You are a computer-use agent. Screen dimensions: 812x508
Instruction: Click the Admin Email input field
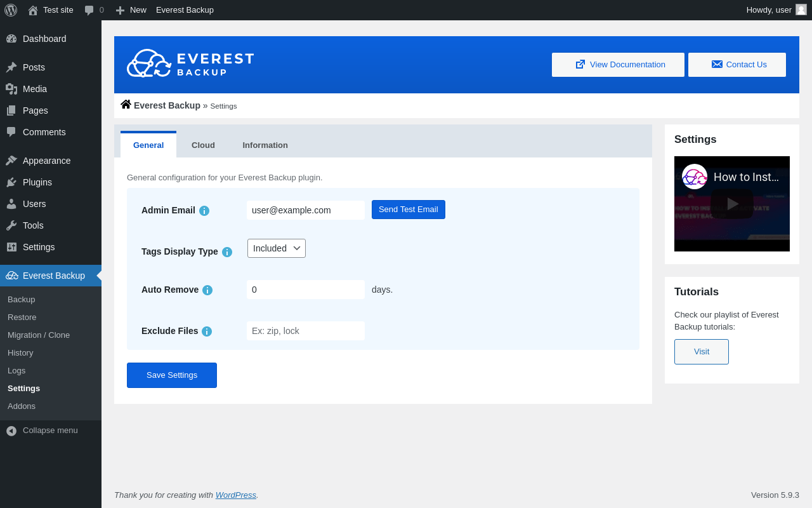[306, 210]
